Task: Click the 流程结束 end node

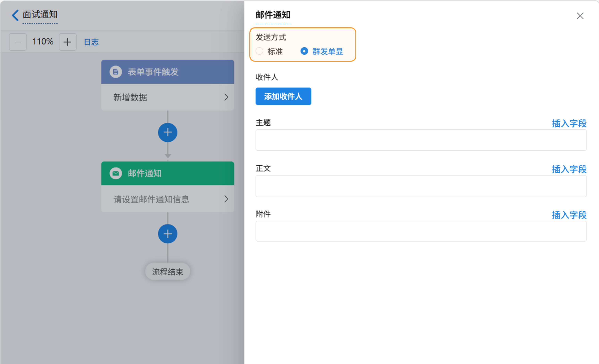Action: (168, 272)
